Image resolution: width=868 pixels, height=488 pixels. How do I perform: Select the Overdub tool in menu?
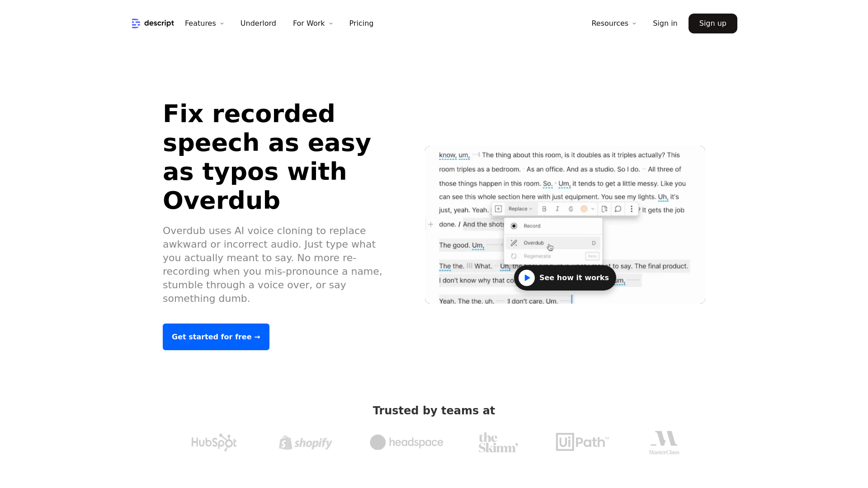click(x=533, y=243)
